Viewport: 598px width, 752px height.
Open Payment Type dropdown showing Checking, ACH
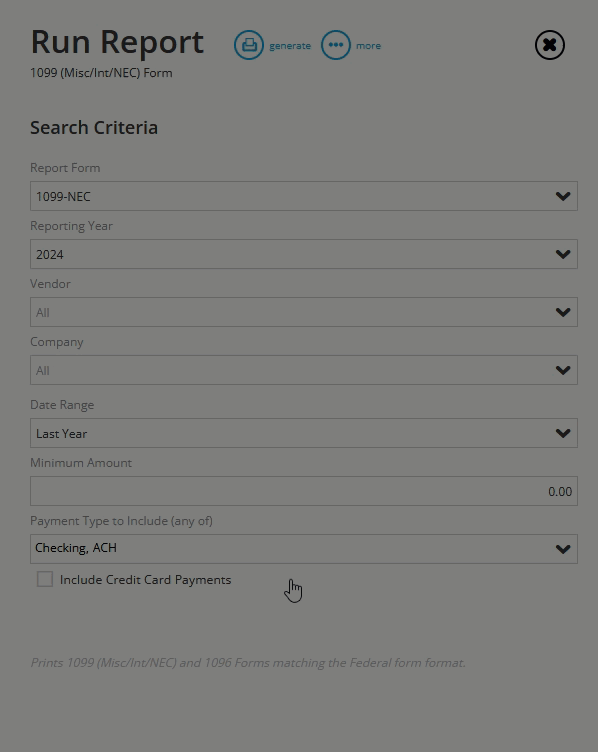(x=304, y=549)
